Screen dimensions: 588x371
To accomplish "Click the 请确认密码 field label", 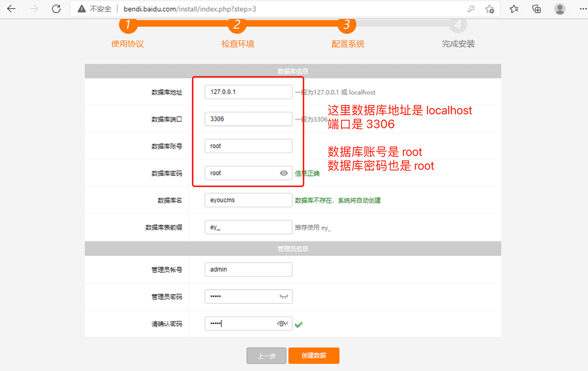I will 167,324.
